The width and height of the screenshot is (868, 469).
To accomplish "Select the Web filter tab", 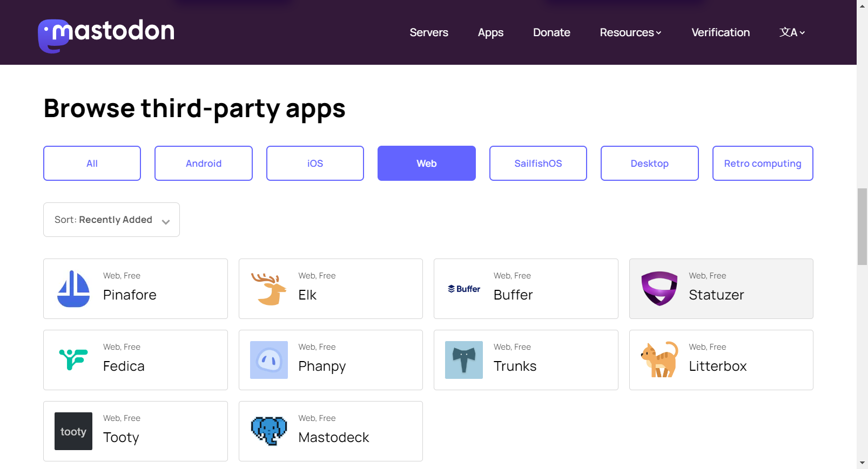I will coord(427,163).
